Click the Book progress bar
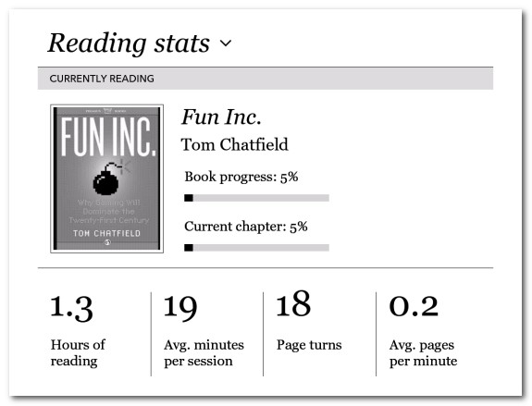 tap(256, 198)
